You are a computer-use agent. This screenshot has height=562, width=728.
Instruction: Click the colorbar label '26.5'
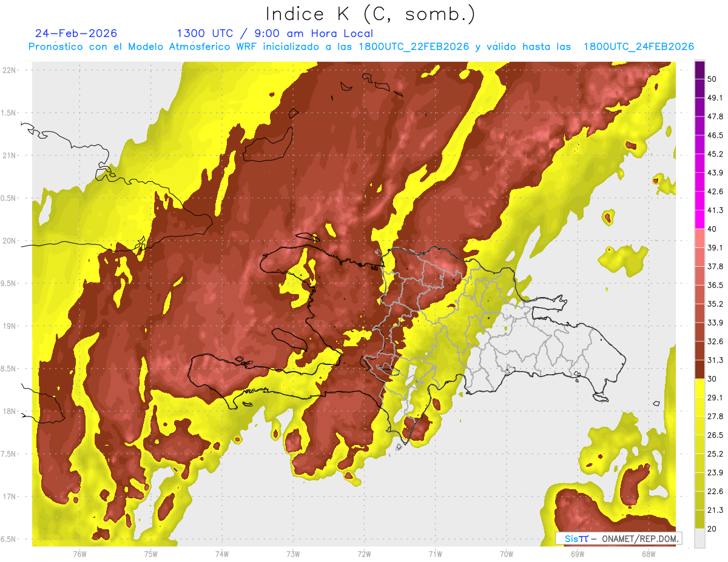coord(715,435)
